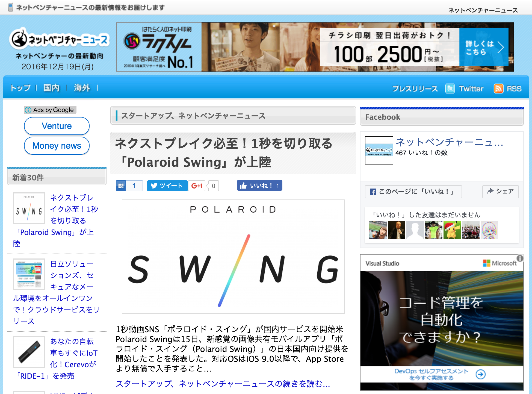This screenshot has width=532, height=394.
Task: Open sidebar link about Cerevo RIDE-1
Action: (x=56, y=358)
